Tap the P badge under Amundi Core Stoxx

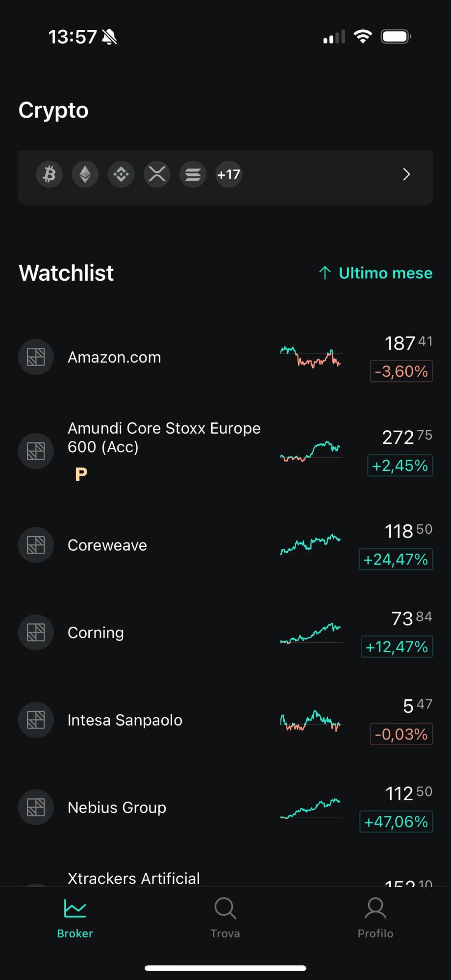click(81, 474)
